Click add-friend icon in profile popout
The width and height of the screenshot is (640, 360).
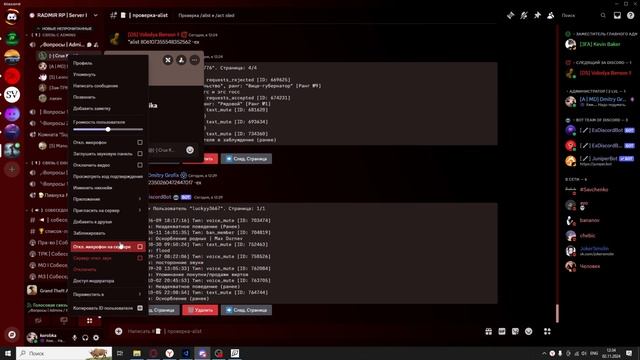[181, 60]
